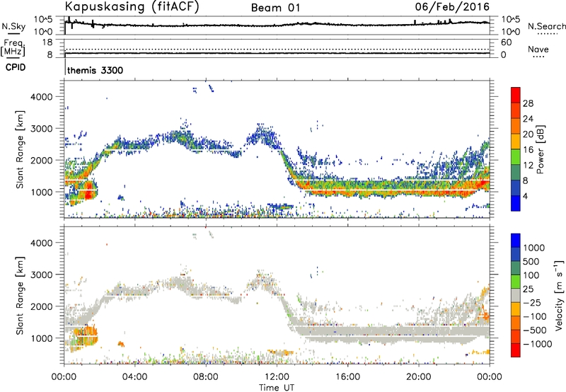Click the Velocity [m s⁻¹] colorbar title
This screenshot has height=392, width=566.
[558, 295]
